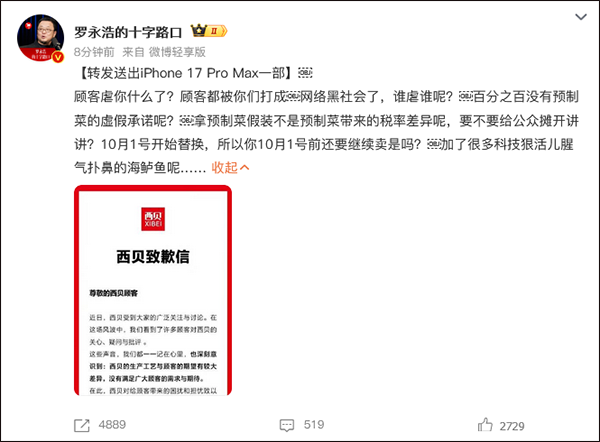Click the repost count 4889

tap(112, 425)
